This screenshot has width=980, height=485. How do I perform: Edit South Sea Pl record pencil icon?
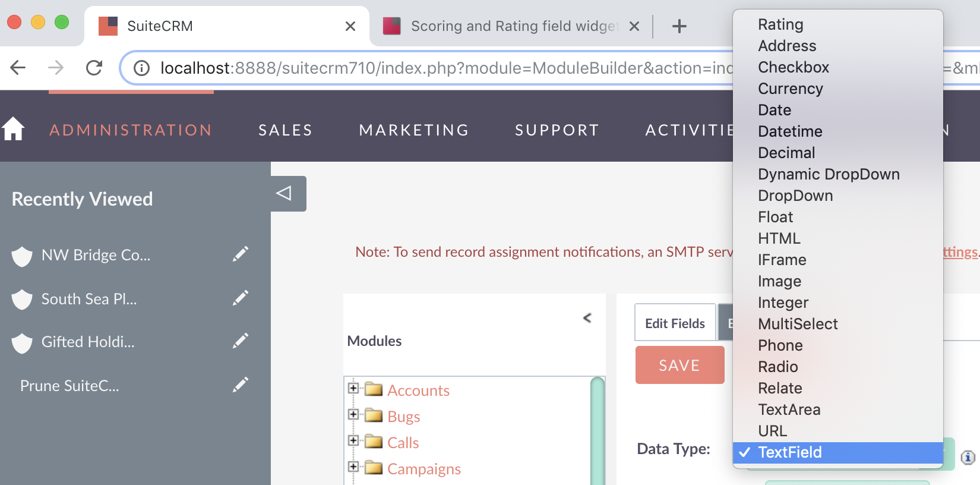[x=241, y=298]
